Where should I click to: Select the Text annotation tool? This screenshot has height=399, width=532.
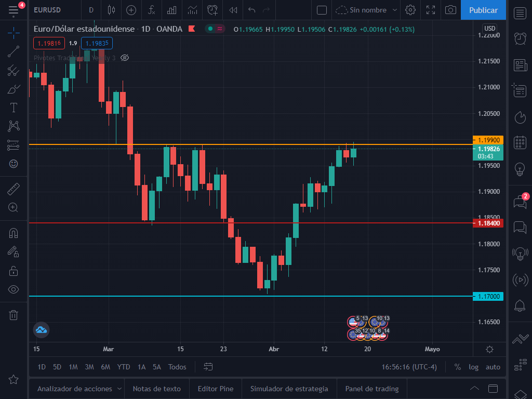coord(14,108)
